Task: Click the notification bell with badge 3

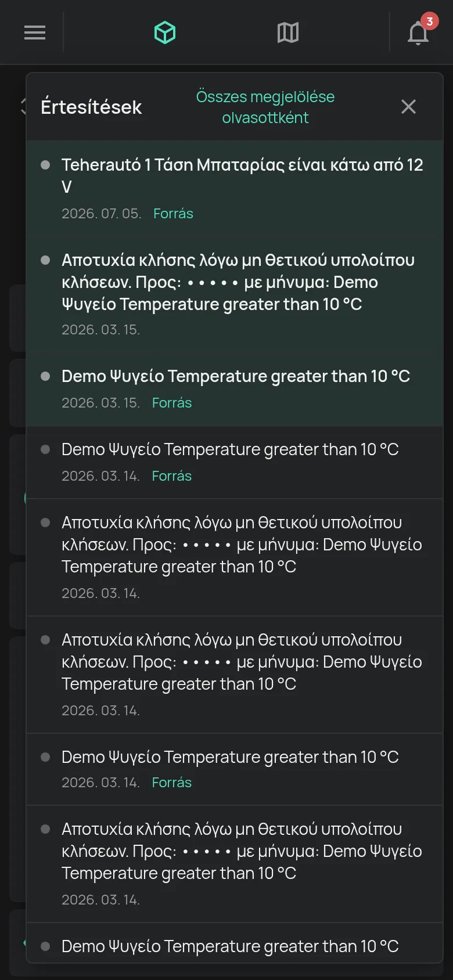Action: [418, 33]
